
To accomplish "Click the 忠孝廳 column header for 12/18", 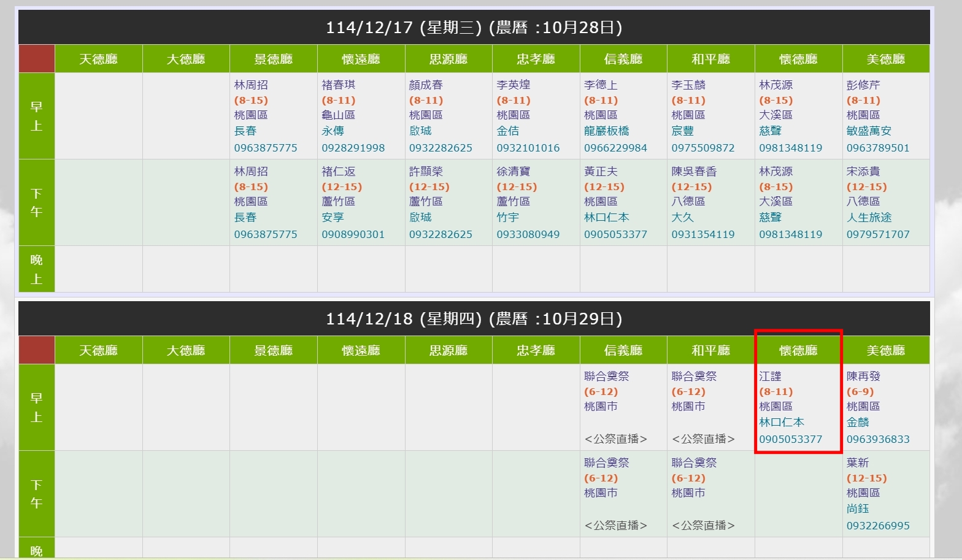I will [x=536, y=350].
